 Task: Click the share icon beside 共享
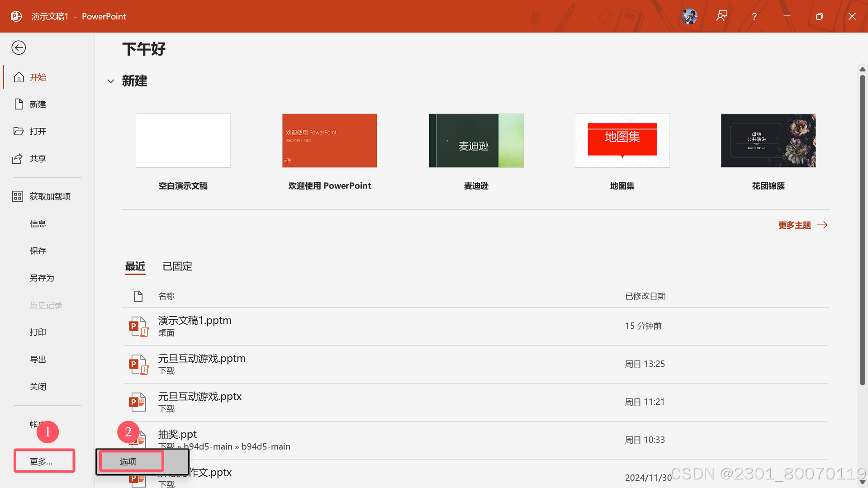coord(18,159)
